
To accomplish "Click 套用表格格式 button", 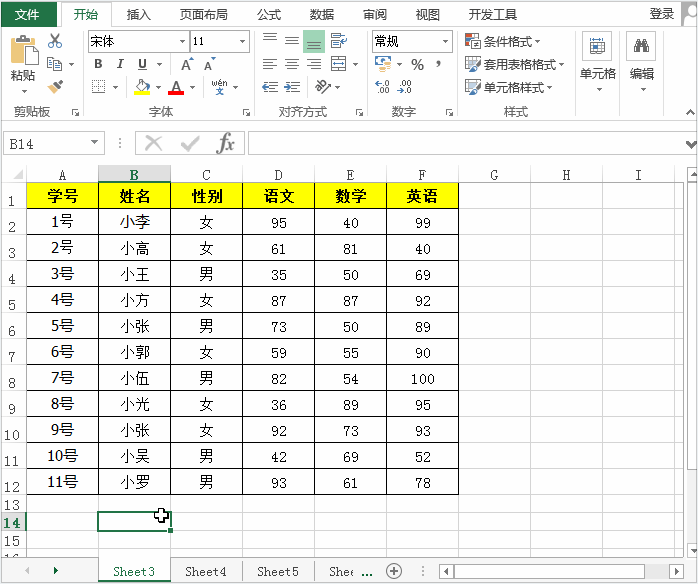I will coord(515,65).
